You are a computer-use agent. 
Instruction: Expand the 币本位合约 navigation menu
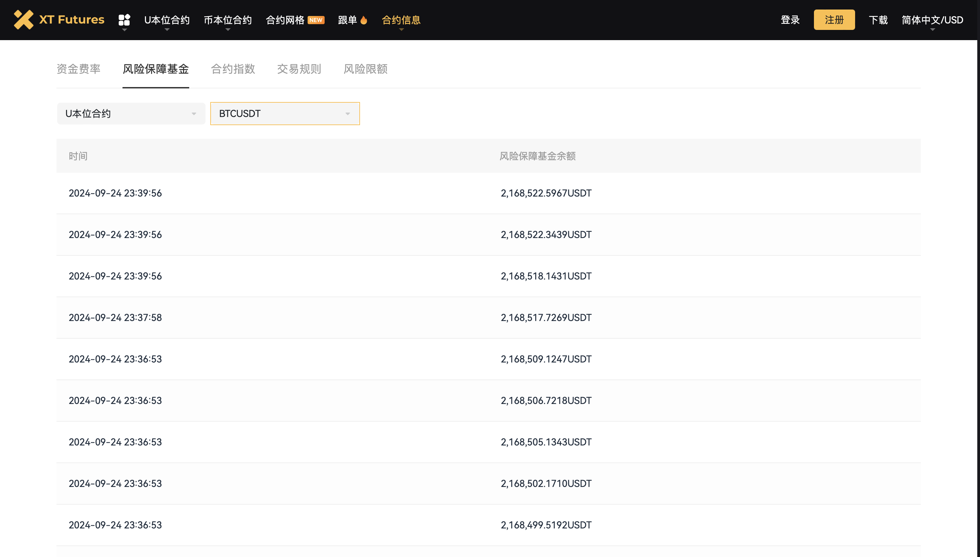tap(228, 20)
